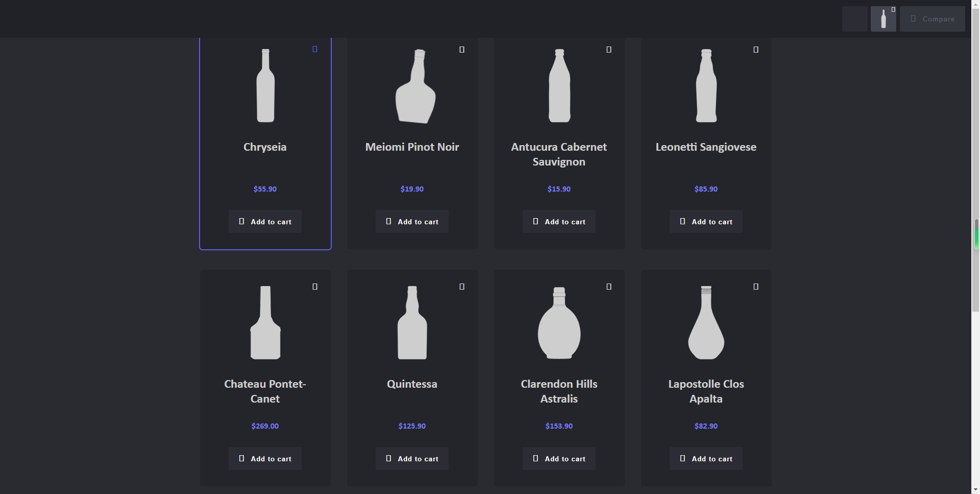This screenshot has width=980, height=494.
Task: Add Lapostolle Clos Apalta to the cart
Action: pyautogui.click(x=706, y=459)
